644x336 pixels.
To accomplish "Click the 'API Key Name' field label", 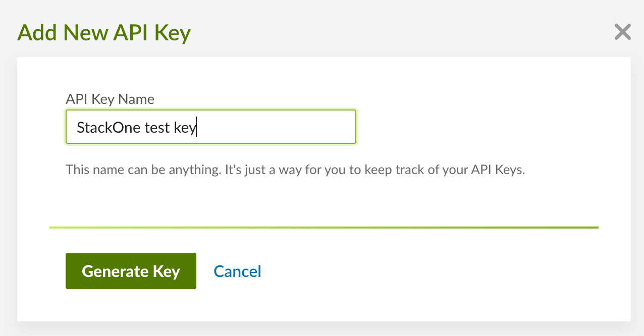I will click(x=110, y=99).
